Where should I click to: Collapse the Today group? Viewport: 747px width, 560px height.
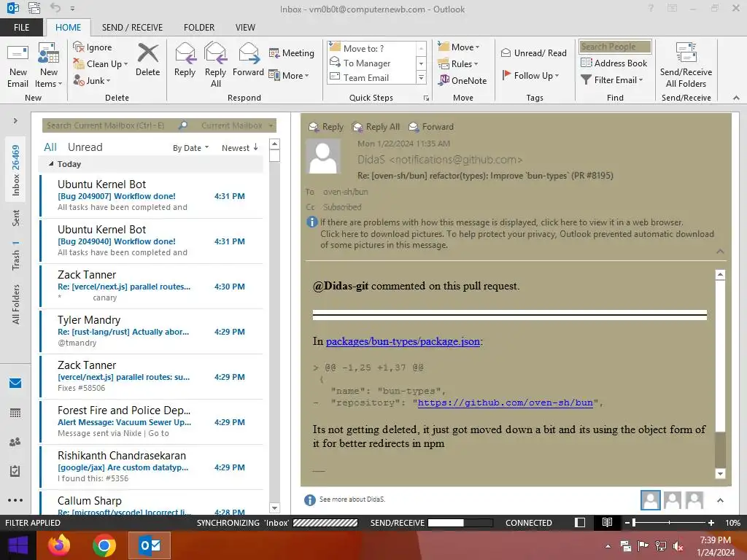[x=51, y=164]
